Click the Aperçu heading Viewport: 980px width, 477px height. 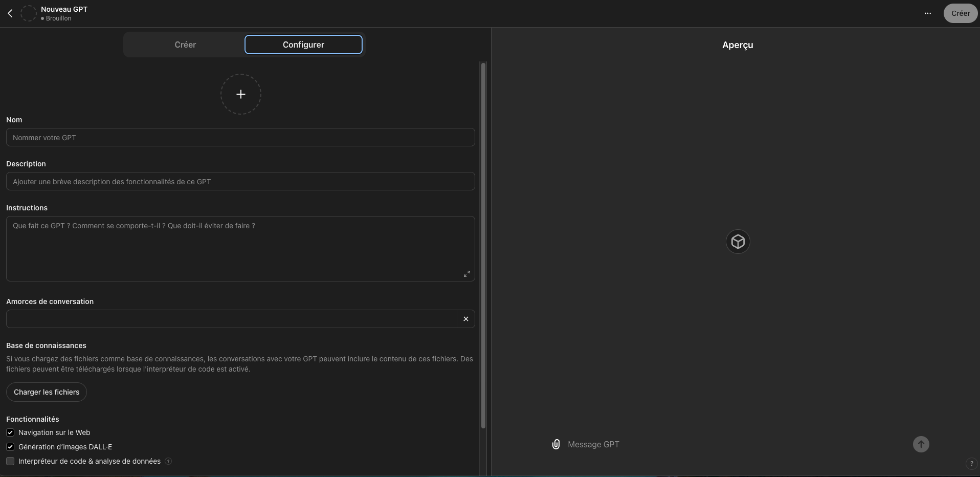click(738, 45)
